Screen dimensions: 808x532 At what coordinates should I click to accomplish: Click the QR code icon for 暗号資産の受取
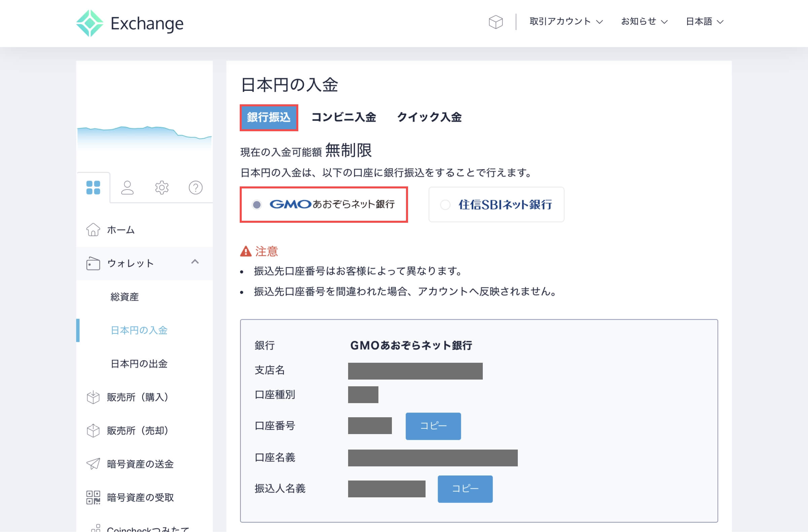[93, 497]
